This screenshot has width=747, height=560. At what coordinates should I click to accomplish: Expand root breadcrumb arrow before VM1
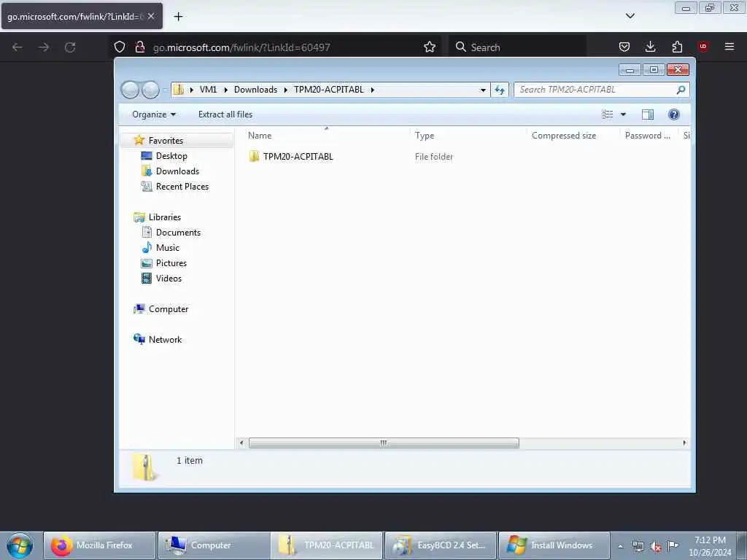coord(192,90)
